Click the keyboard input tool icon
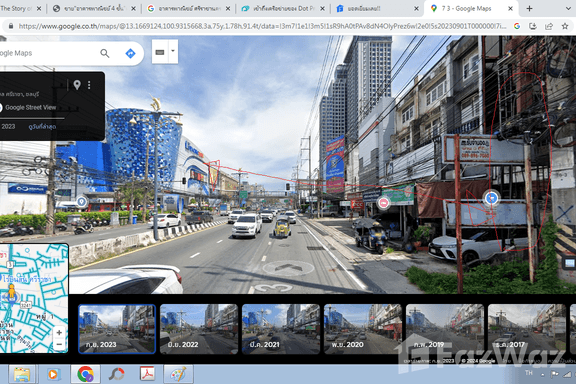576x384 pixels. coord(160,52)
